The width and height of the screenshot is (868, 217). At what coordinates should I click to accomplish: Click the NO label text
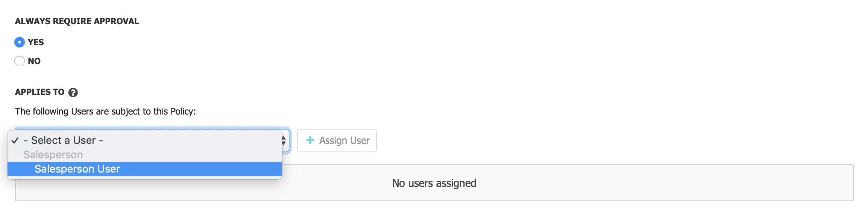point(34,61)
